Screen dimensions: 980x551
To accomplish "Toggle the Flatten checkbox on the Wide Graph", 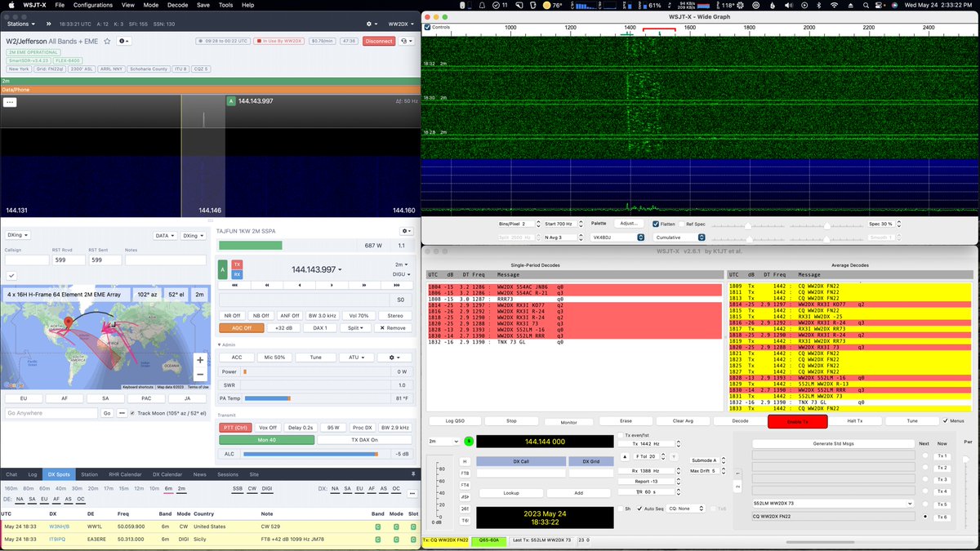I will coord(656,223).
